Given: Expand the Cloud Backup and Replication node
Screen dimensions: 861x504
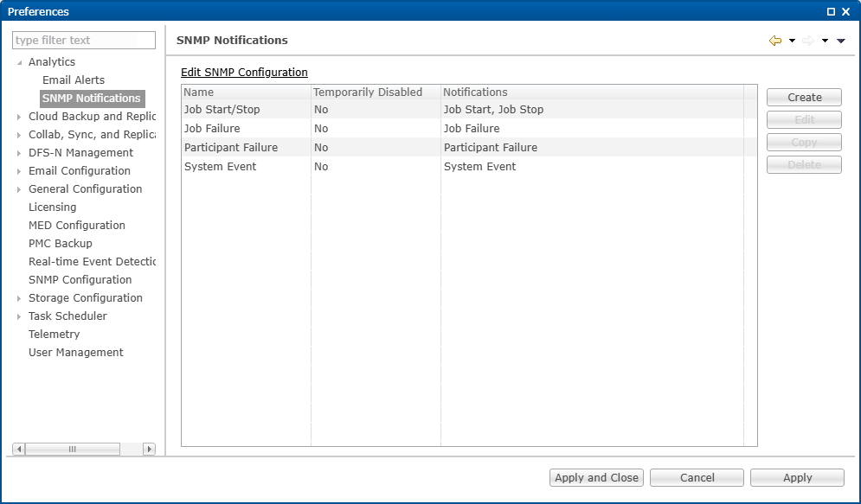Looking at the screenshot, I should [19, 117].
